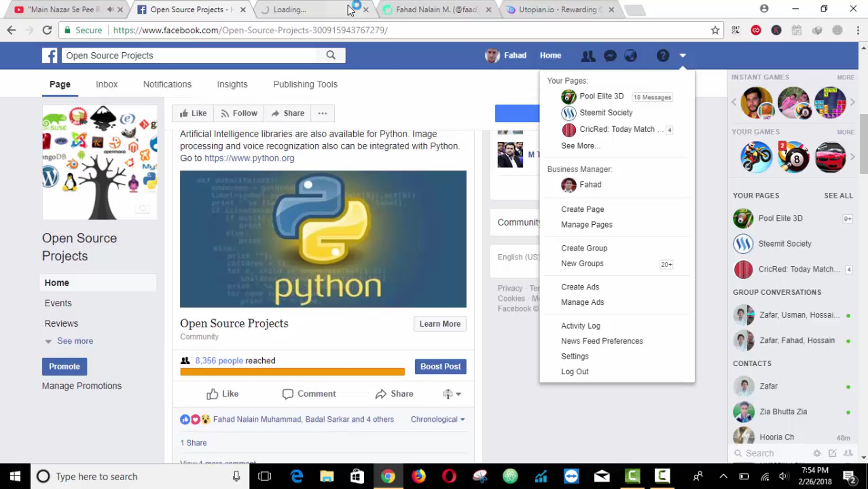
Task: Click the Facebook search magnifier icon
Action: (331, 55)
